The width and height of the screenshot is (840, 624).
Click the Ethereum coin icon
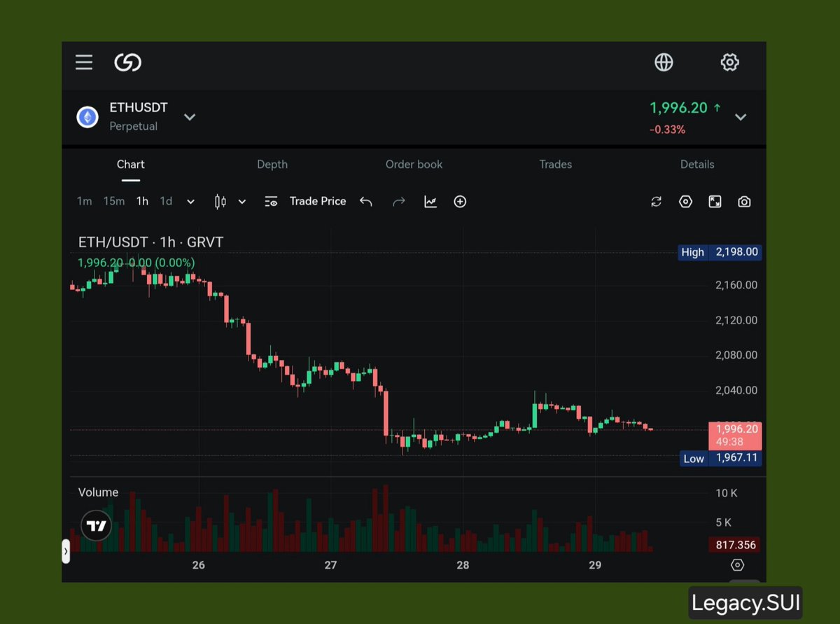click(87, 117)
